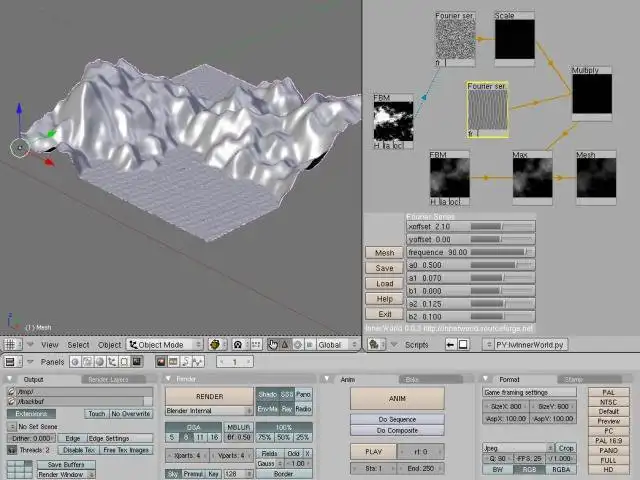Toggle the Ray tracing option
640x480 pixels.
point(287,409)
